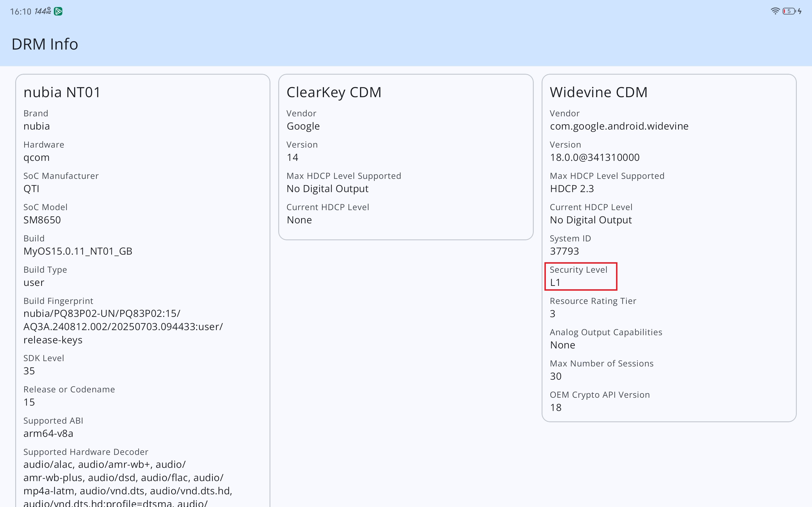Click the DRM Info title
Image resolution: width=812 pixels, height=507 pixels.
tap(45, 44)
